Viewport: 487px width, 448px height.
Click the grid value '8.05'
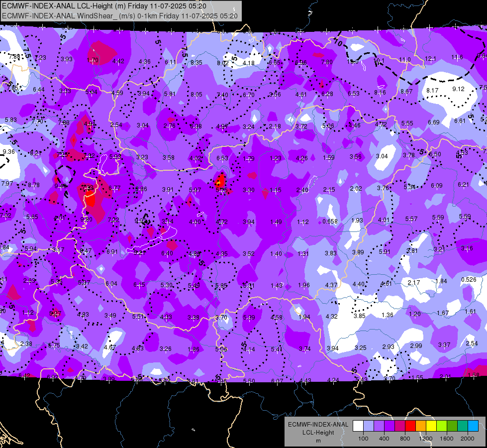(x=196, y=94)
